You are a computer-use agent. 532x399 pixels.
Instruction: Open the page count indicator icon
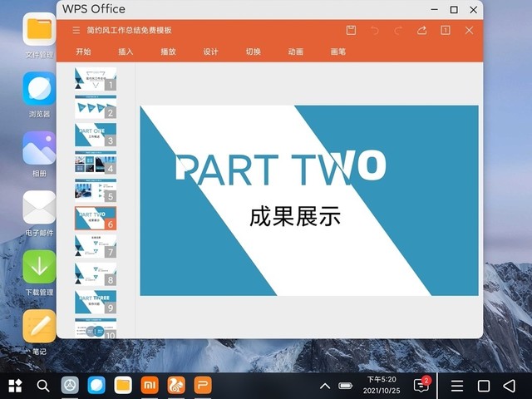pyautogui.click(x=446, y=31)
